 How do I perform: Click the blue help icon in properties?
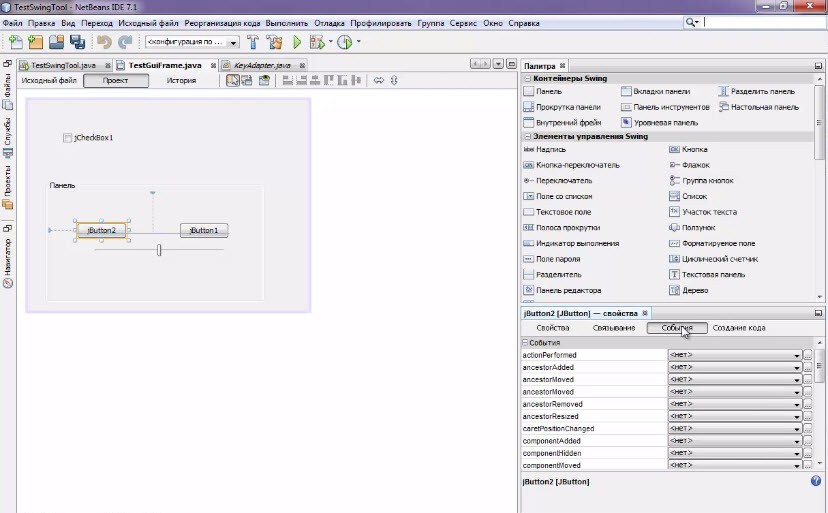[x=815, y=481]
